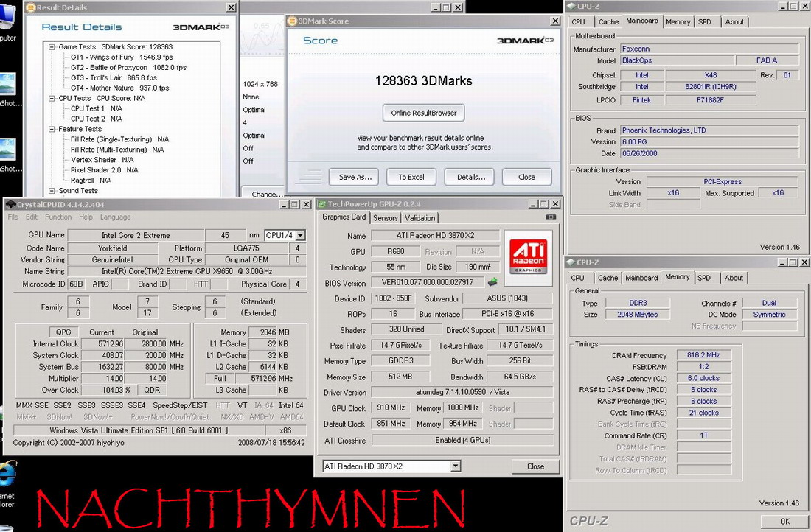Click the 128363 3DMarks score text

tap(424, 80)
